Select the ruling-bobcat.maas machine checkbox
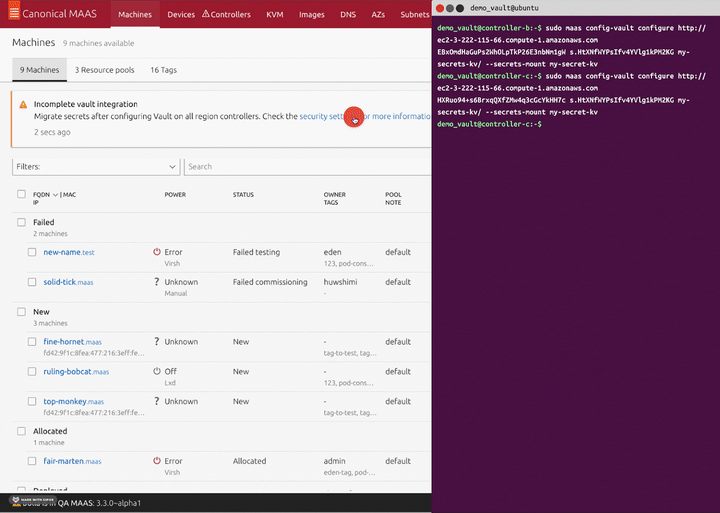 point(32,372)
